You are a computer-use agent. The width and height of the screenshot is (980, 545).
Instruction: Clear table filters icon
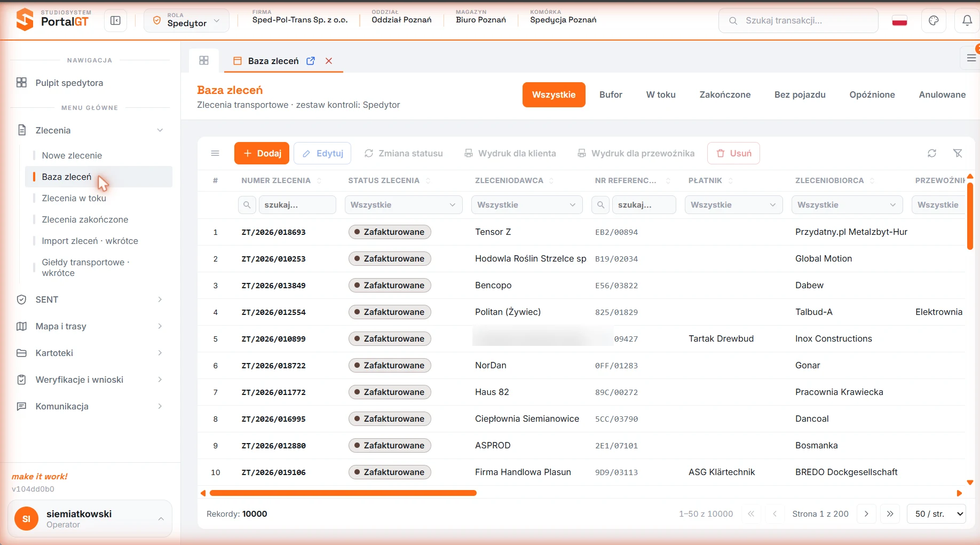point(958,153)
